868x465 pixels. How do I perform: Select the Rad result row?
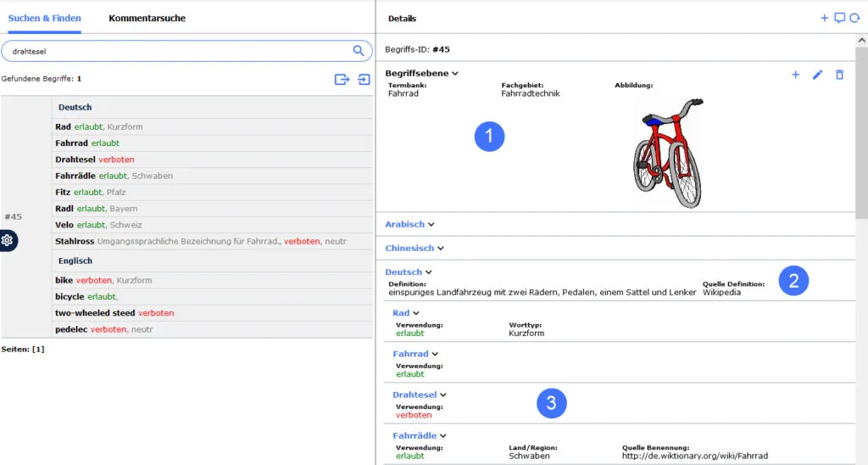point(213,127)
